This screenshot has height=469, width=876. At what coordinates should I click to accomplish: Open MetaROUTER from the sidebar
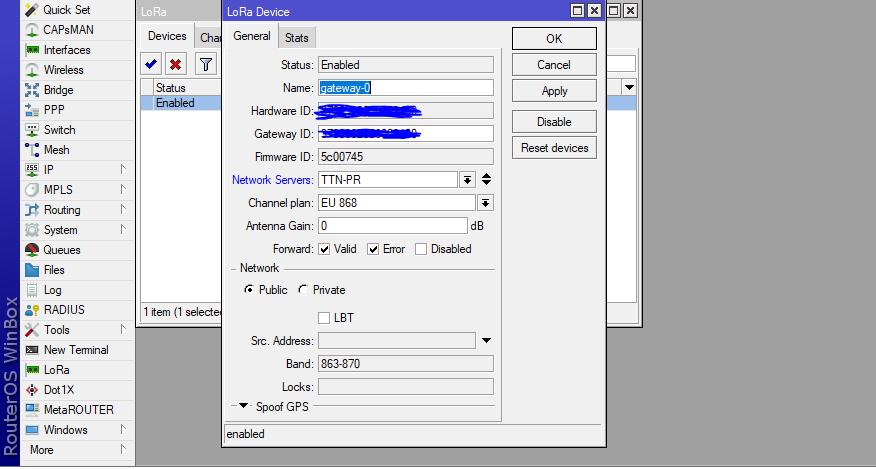(77, 410)
